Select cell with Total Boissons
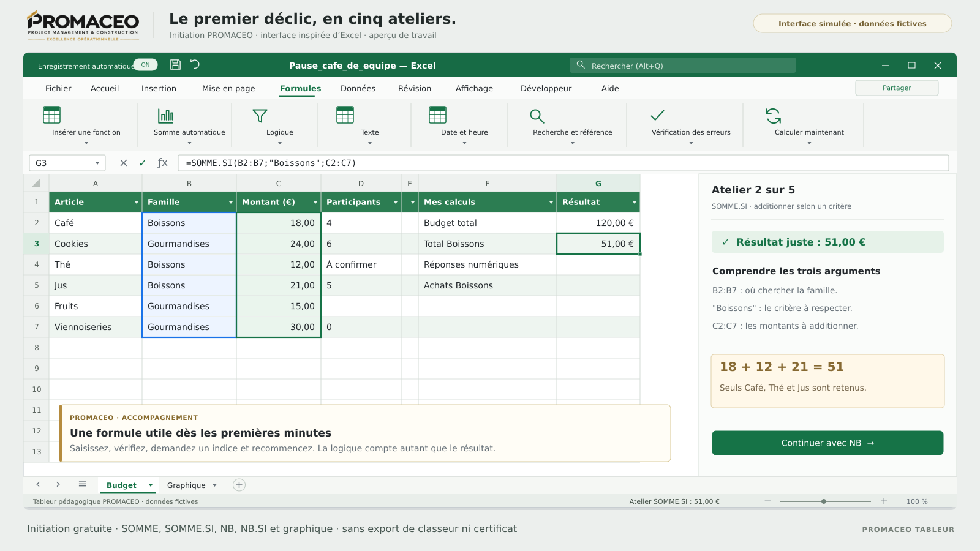The image size is (980, 551). tap(488, 244)
